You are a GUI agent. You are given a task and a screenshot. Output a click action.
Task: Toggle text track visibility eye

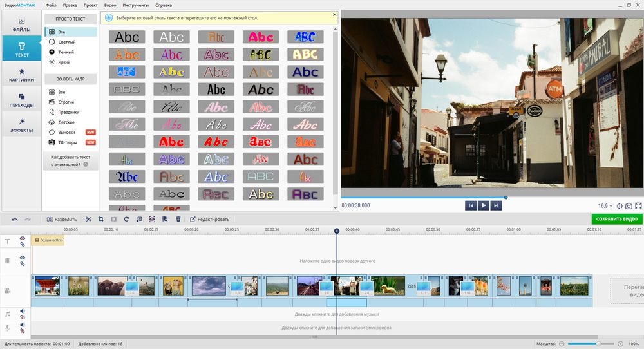pos(22,238)
